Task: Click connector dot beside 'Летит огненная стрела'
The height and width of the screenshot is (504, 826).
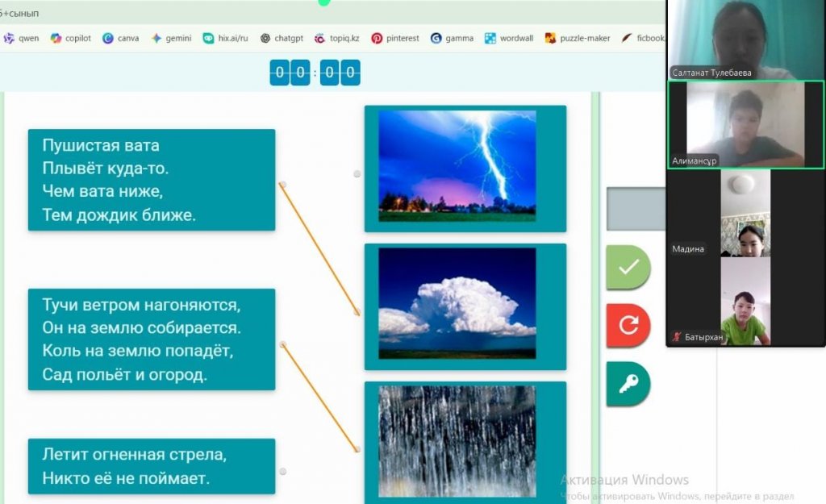Action: tap(282, 471)
